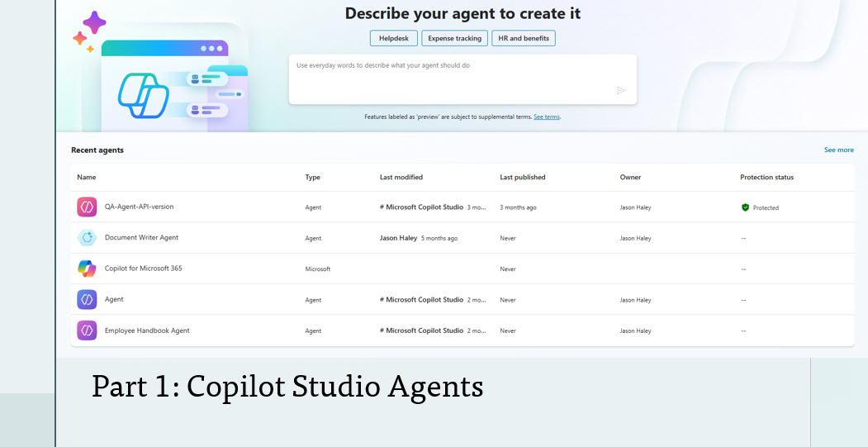Click the '3 months ago' published cell
The height and width of the screenshot is (447, 868).
coord(518,207)
